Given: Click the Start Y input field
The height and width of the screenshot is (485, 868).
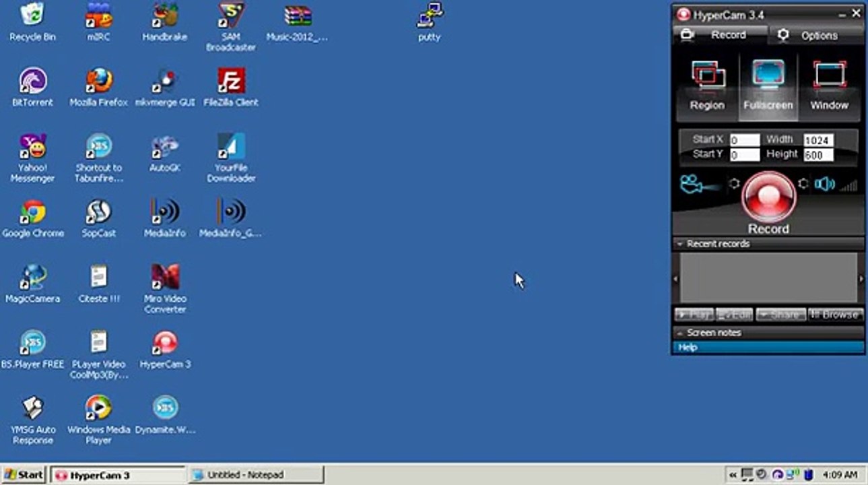Looking at the screenshot, I should point(744,155).
